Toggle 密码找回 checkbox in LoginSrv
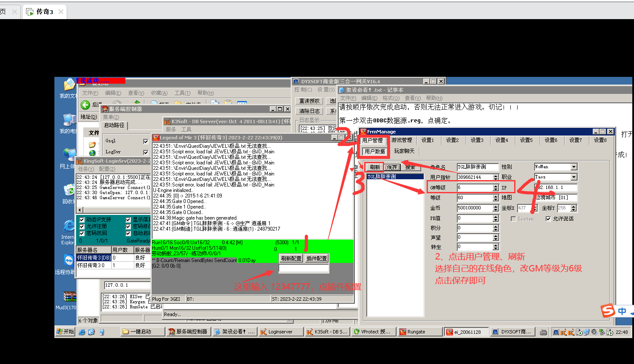This screenshot has width=634, height=364. point(82,233)
